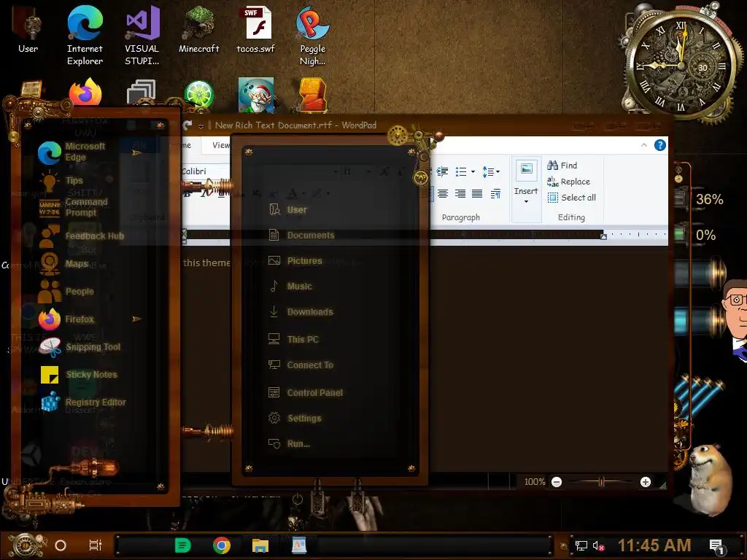Open Tips app in Start menu
Viewport: 747px width, 560px height.
pos(62,181)
